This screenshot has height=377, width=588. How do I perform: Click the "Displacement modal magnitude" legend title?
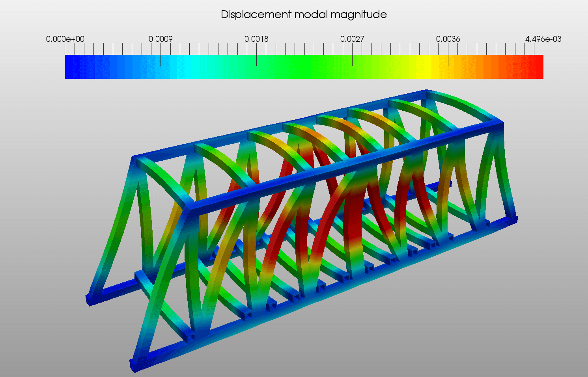(x=304, y=15)
